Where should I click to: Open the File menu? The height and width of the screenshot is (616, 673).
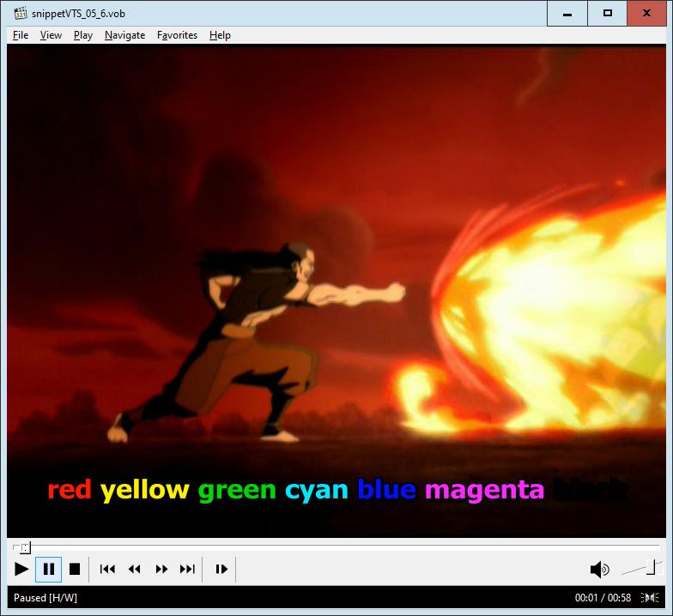(x=21, y=35)
